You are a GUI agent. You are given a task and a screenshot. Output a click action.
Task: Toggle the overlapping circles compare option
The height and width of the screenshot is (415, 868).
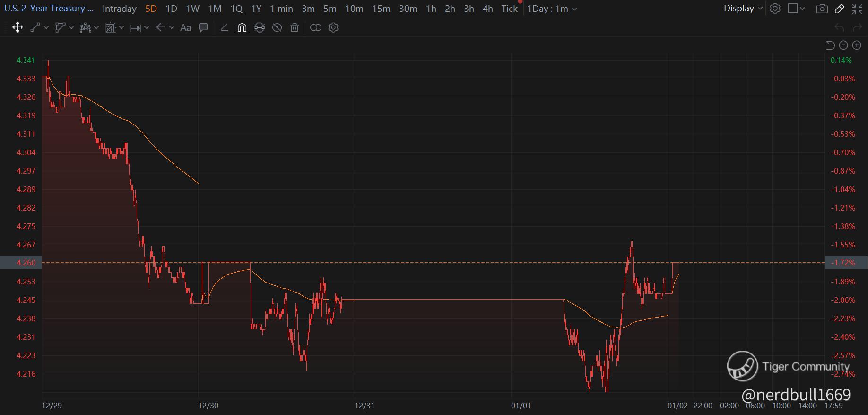[x=315, y=27]
